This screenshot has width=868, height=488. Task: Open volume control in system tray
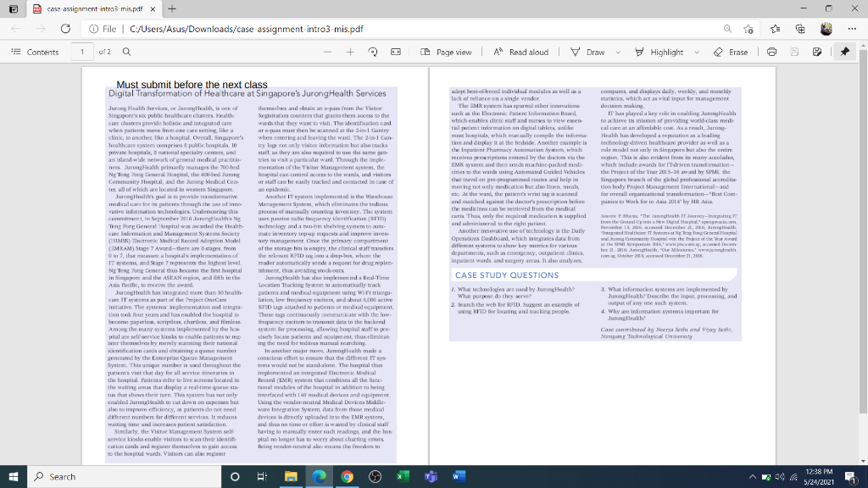tap(780, 477)
